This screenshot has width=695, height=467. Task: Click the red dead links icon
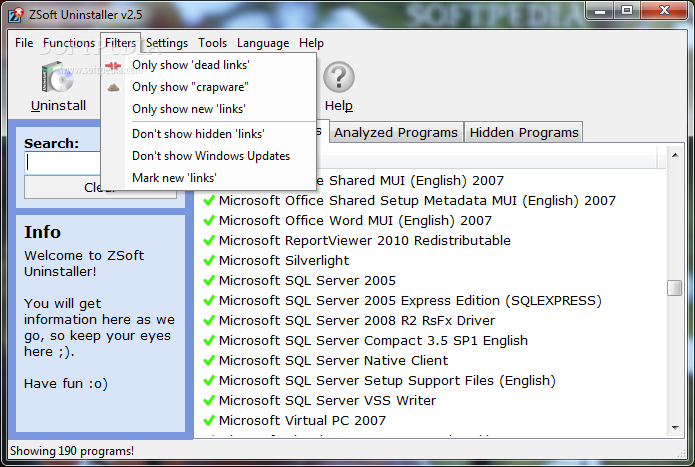[x=113, y=66]
